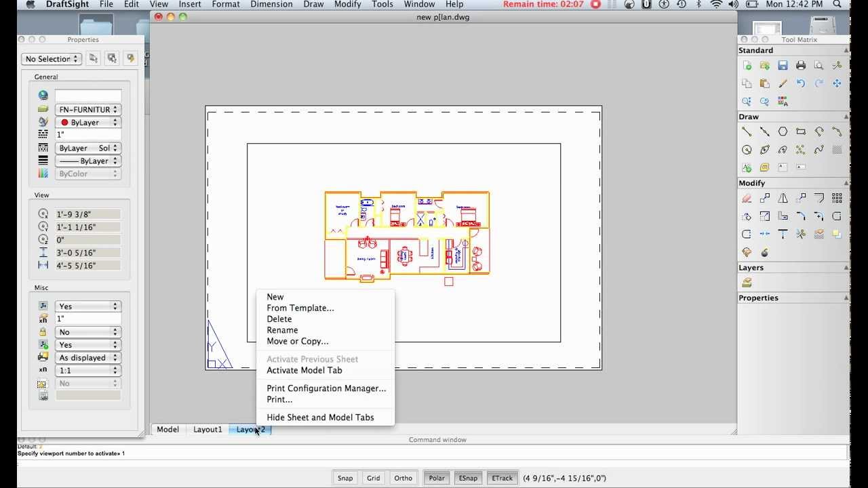
Task: Open the 'As displayed' dropdown
Action: tap(88, 357)
